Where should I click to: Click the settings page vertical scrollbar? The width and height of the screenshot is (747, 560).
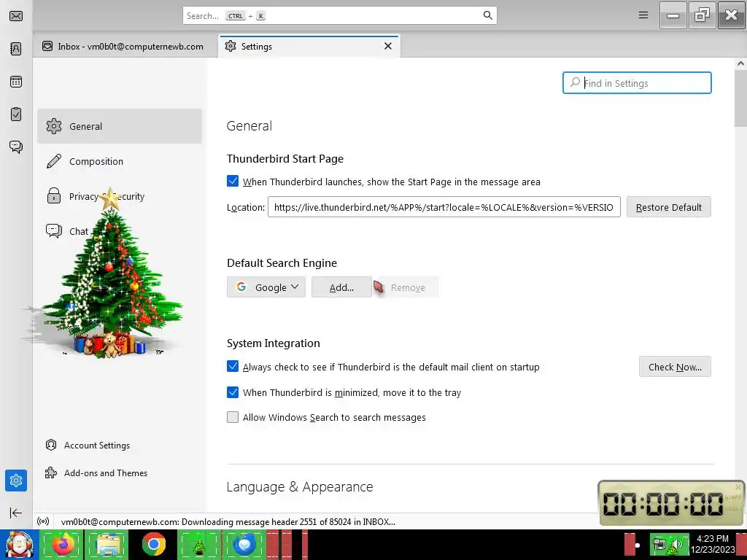pos(741,98)
